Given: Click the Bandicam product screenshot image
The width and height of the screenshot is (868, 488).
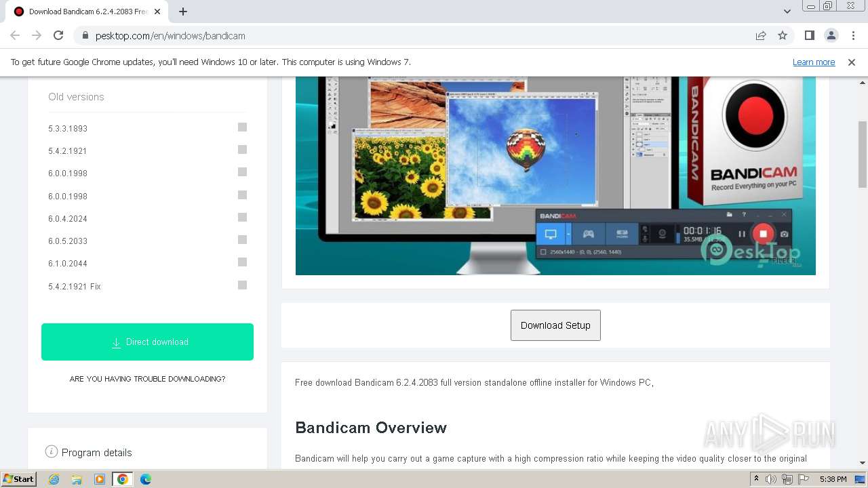Looking at the screenshot, I should coord(555,176).
